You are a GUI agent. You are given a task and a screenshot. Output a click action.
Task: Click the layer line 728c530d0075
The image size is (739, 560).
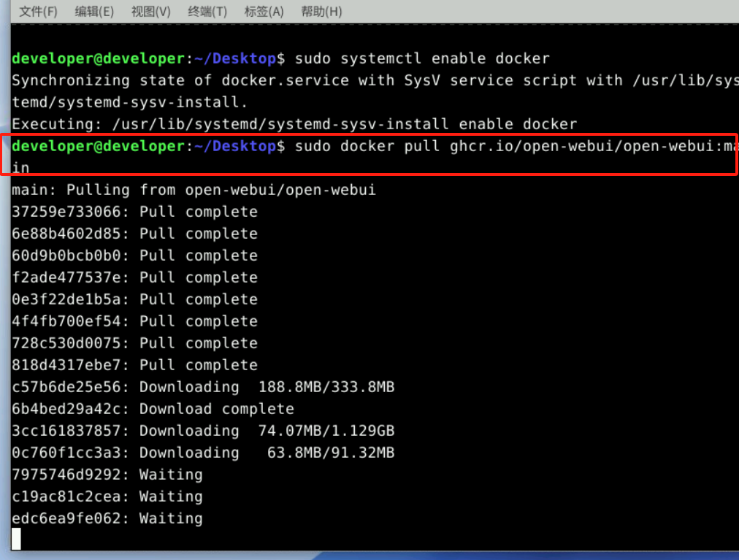(x=135, y=344)
